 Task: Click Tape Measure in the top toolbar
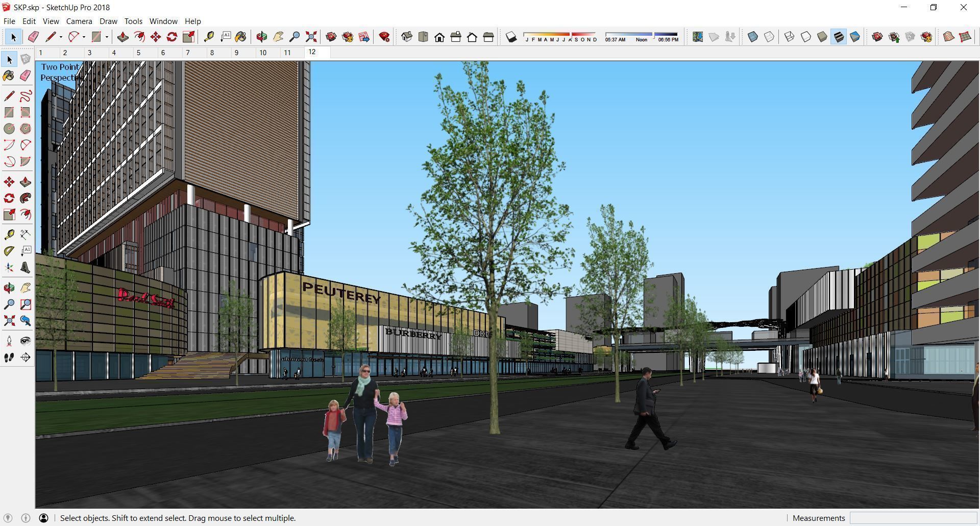point(209,37)
